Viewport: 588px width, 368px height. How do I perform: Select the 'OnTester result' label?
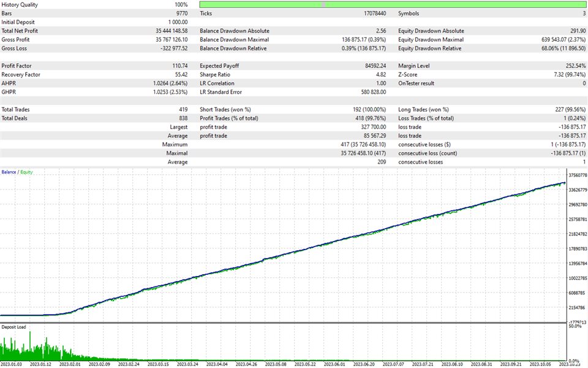[x=417, y=83]
